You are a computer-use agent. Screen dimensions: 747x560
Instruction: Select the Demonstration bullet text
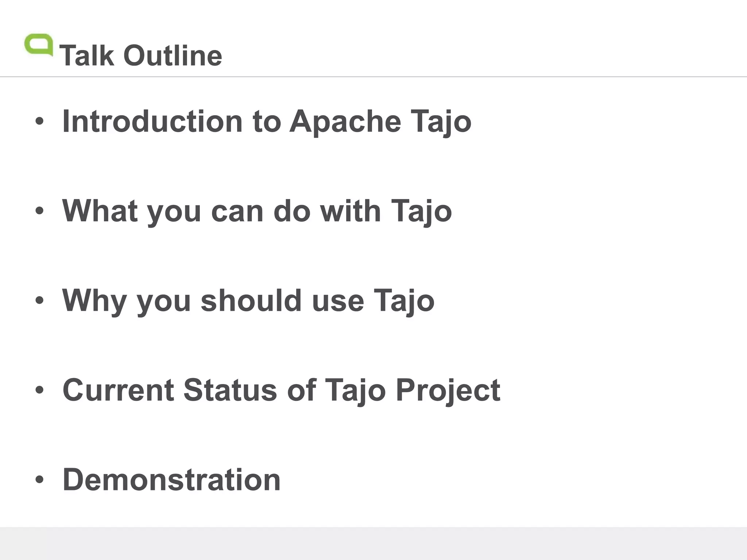pyautogui.click(x=171, y=479)
